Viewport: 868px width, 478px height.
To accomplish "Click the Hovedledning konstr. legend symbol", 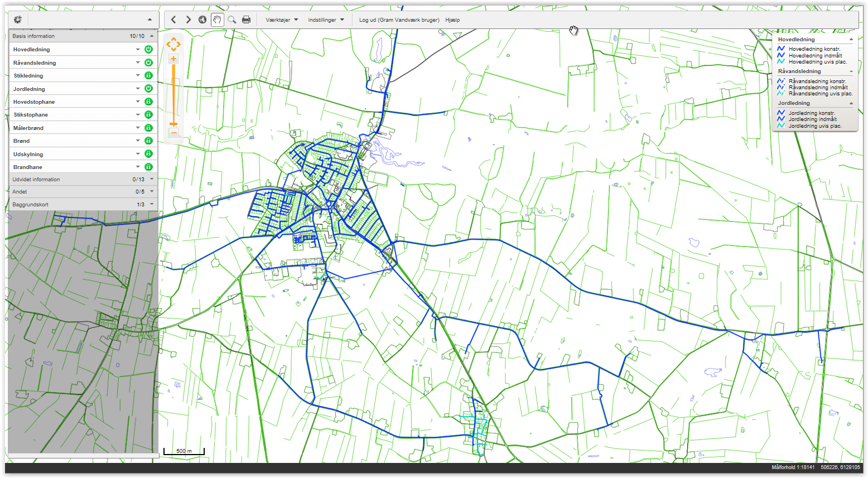I will 781,49.
